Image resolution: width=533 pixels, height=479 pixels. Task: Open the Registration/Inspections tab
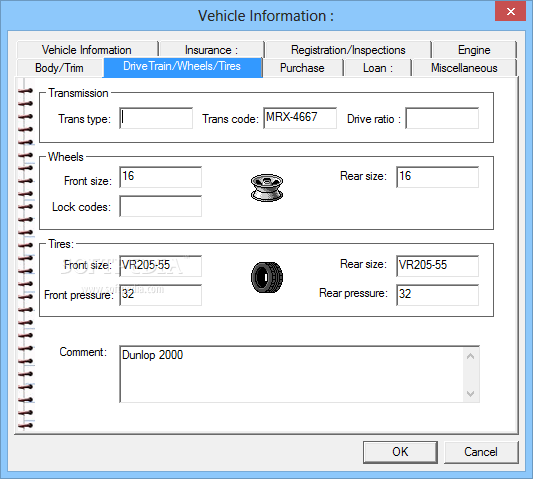(348, 50)
